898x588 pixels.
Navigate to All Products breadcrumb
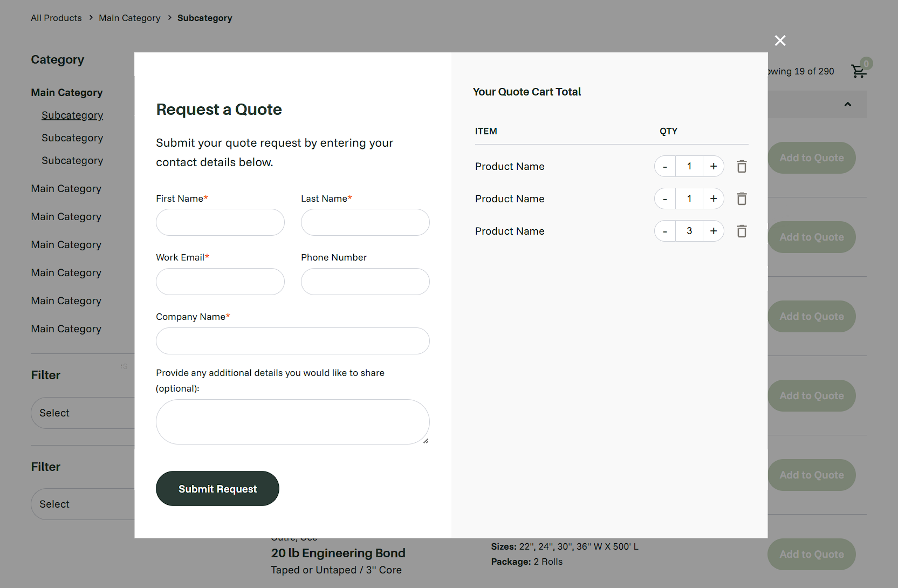[x=56, y=18]
